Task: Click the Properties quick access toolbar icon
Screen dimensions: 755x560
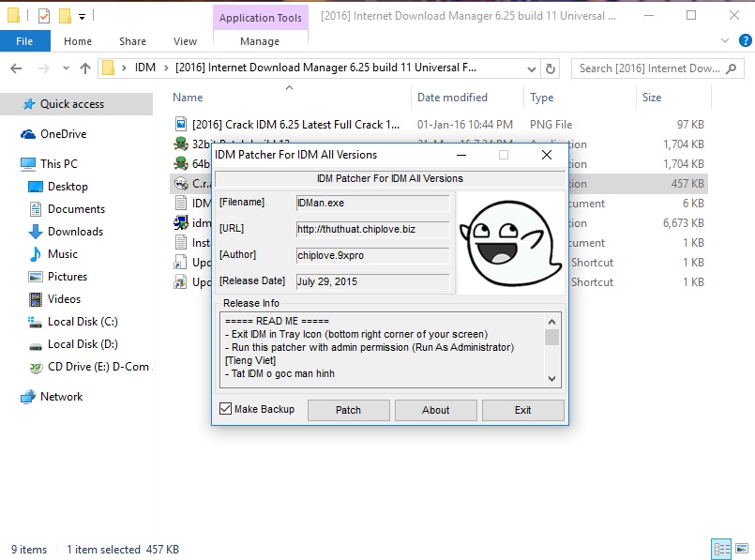Action: [44, 16]
